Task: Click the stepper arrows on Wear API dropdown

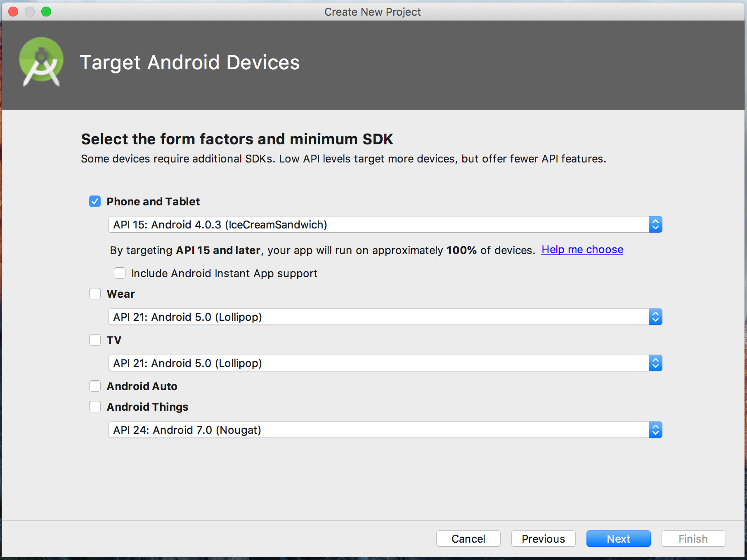Action: click(655, 317)
